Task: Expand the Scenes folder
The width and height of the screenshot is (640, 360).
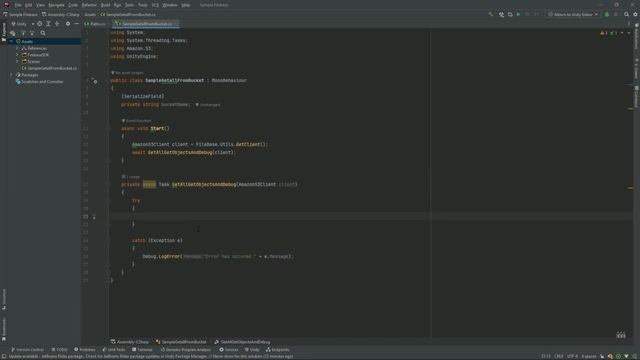Action: pyautogui.click(x=17, y=62)
